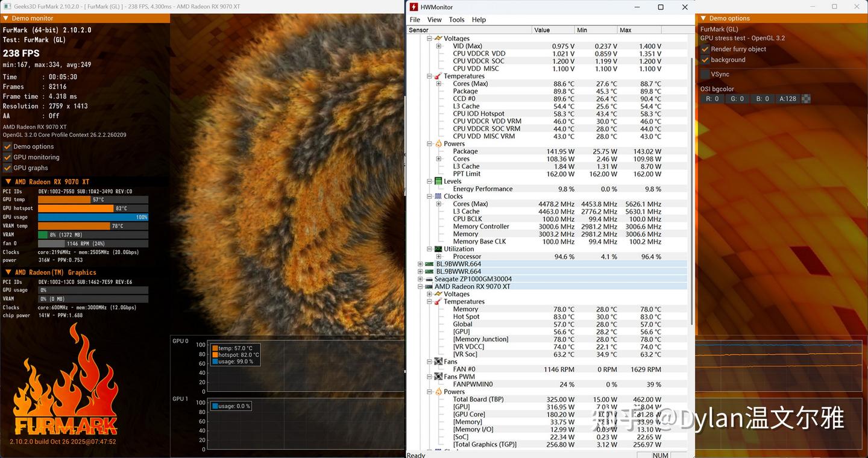Image resolution: width=868 pixels, height=458 pixels.
Task: Click the blue GPU usage bar showing 100%
Action: click(x=93, y=217)
